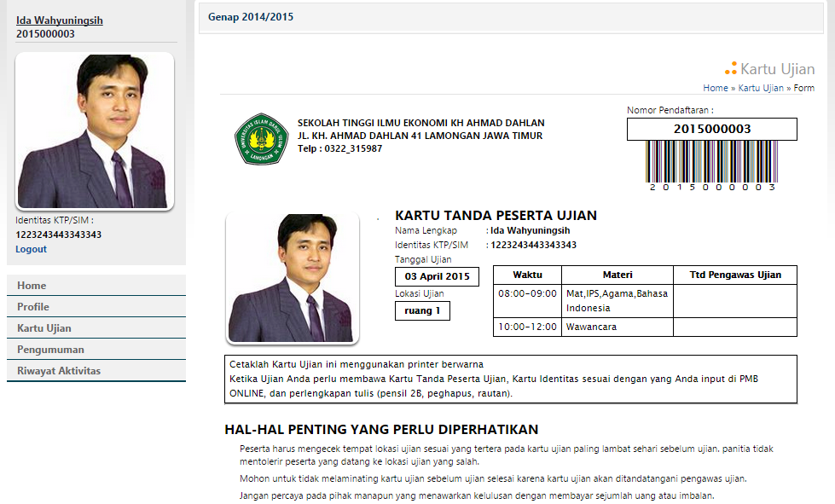The height and width of the screenshot is (504, 835).
Task: Click the exam date box 03 April 2015
Action: pyautogui.click(x=437, y=276)
